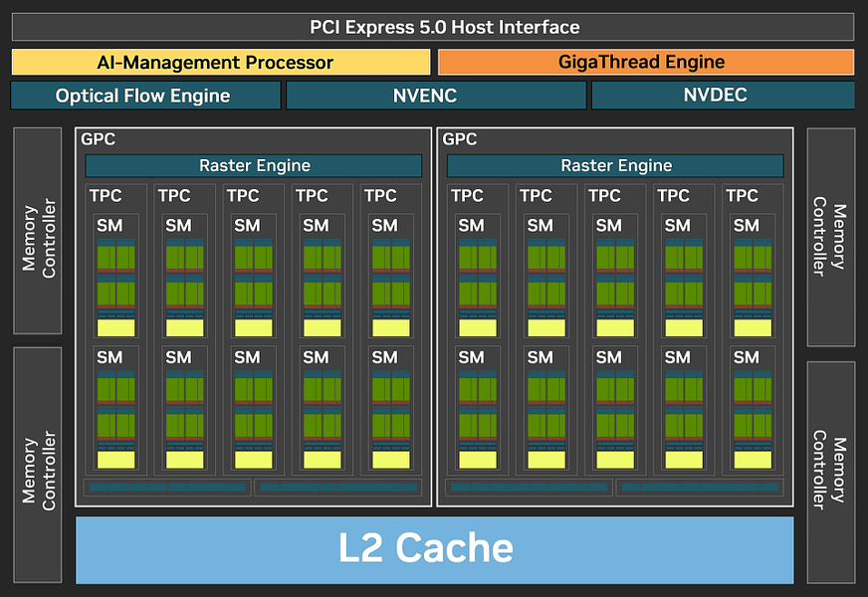
Task: Click the GPC label of left cluster
Action: click(x=98, y=139)
